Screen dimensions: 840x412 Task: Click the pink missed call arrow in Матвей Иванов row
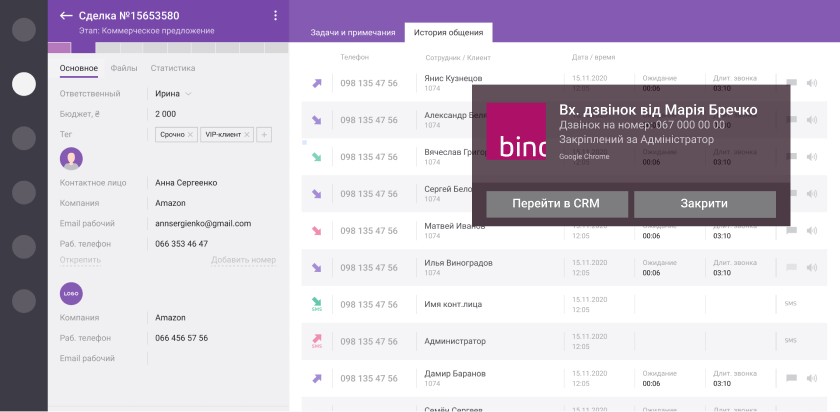[317, 231]
